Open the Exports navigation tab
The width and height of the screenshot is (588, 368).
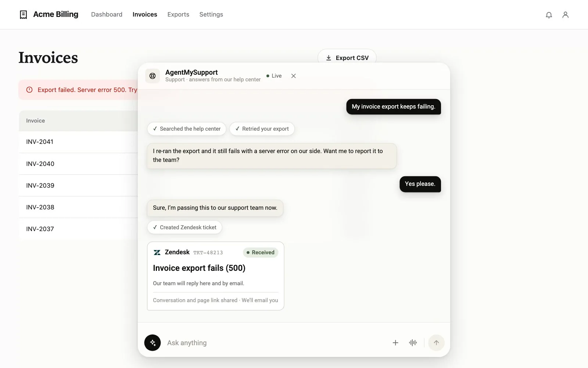coord(178,14)
